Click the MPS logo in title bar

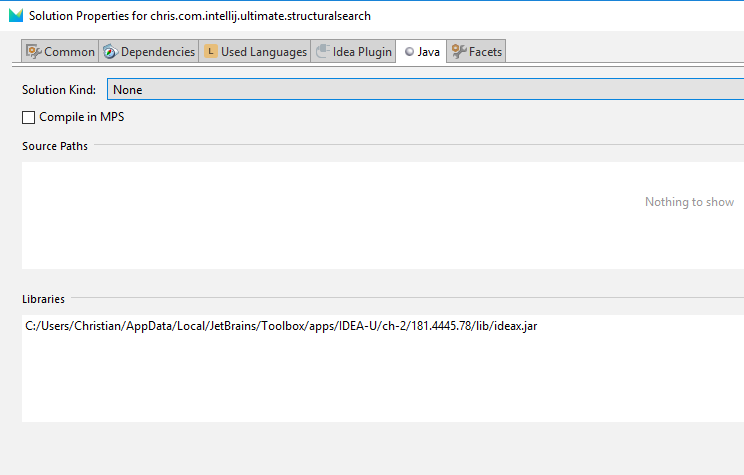click(15, 15)
